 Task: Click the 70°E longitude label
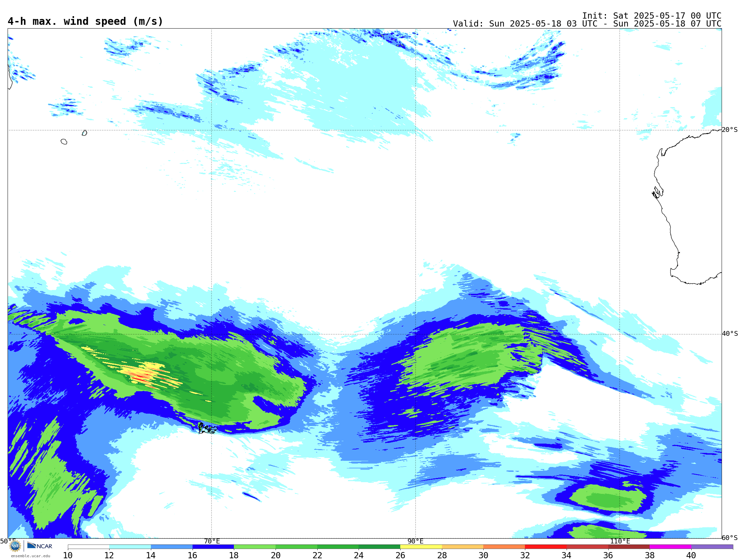tap(212, 541)
